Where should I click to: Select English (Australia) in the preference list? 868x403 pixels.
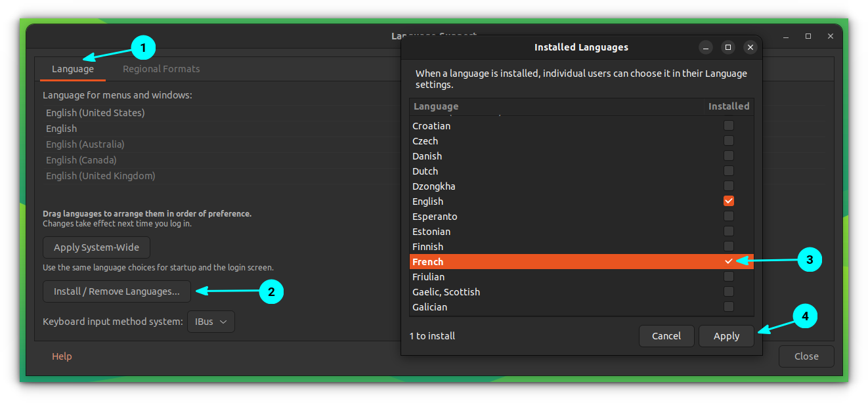pyautogui.click(x=85, y=144)
